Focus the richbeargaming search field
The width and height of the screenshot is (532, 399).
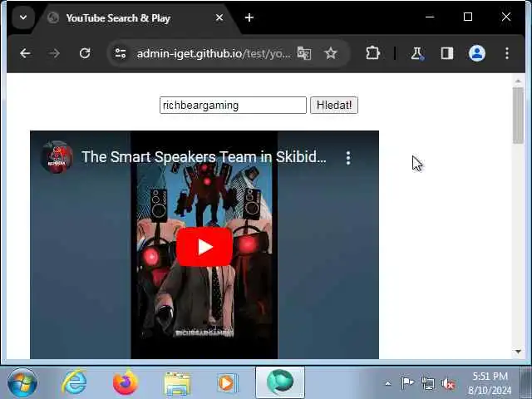pos(233,106)
